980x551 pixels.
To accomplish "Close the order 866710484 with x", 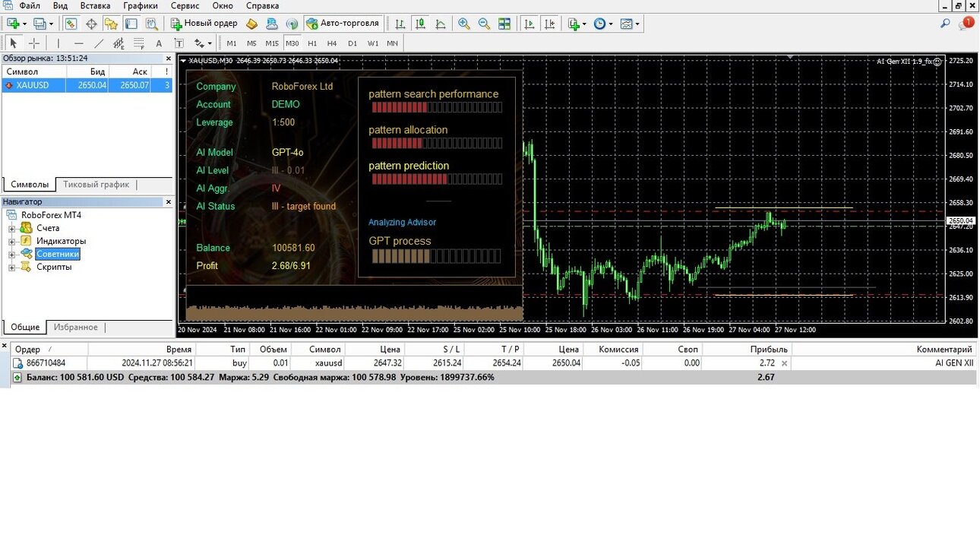I will click(x=785, y=363).
